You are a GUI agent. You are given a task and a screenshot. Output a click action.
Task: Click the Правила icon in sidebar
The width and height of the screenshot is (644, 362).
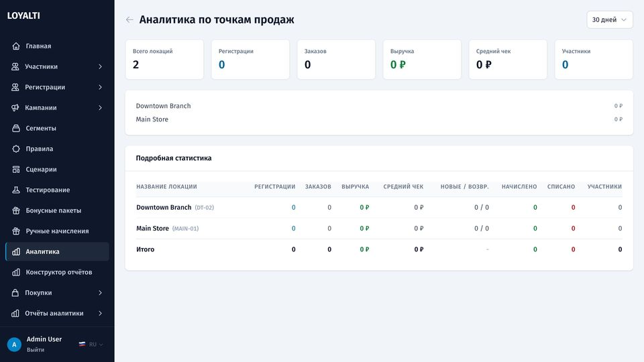pyautogui.click(x=16, y=149)
